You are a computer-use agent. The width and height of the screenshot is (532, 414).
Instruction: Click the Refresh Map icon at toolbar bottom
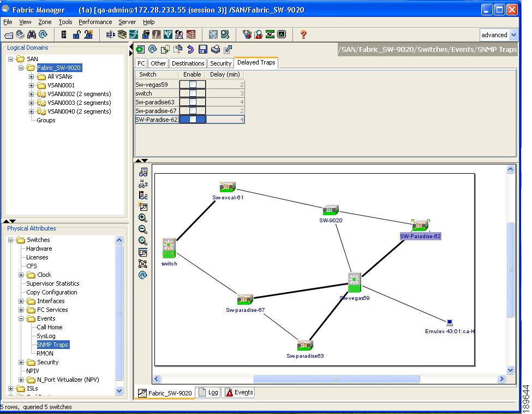click(x=143, y=275)
